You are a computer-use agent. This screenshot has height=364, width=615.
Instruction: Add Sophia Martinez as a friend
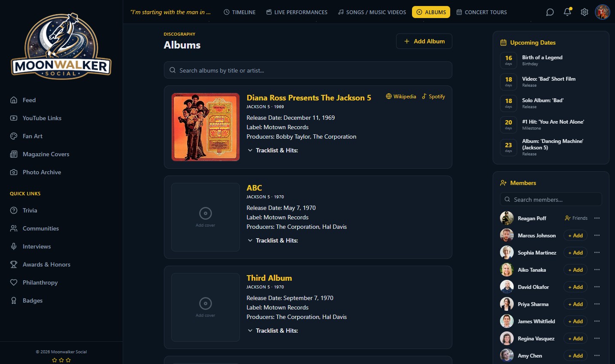(x=576, y=253)
